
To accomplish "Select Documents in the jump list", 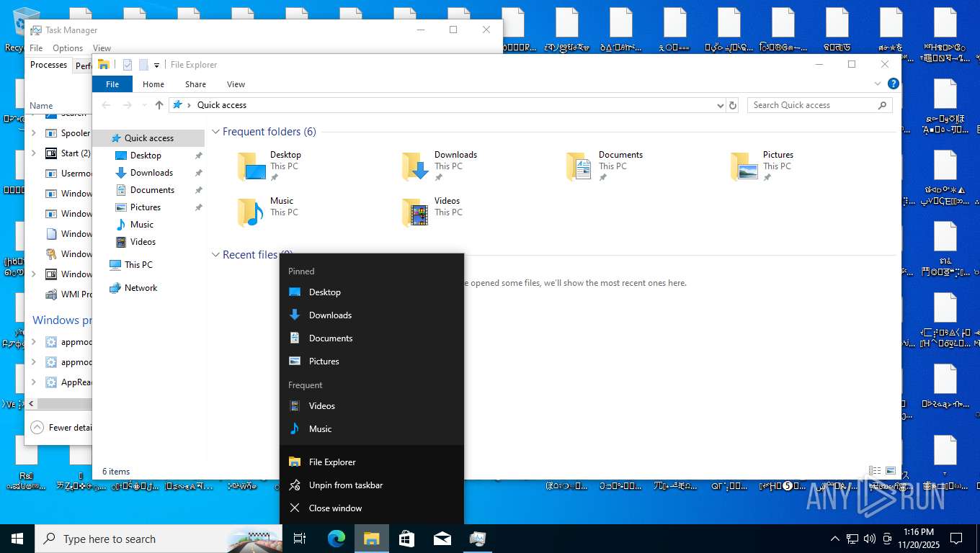I will click(371, 338).
